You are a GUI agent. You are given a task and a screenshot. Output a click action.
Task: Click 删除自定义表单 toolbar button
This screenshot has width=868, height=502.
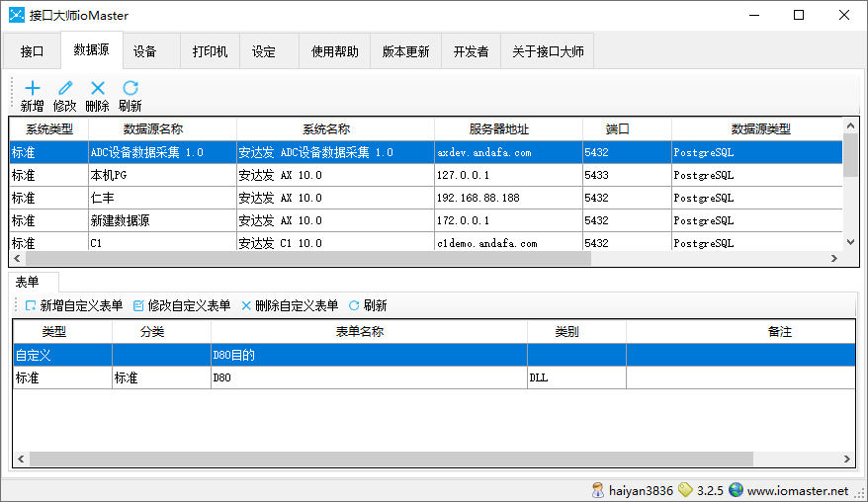pyautogui.click(x=290, y=306)
